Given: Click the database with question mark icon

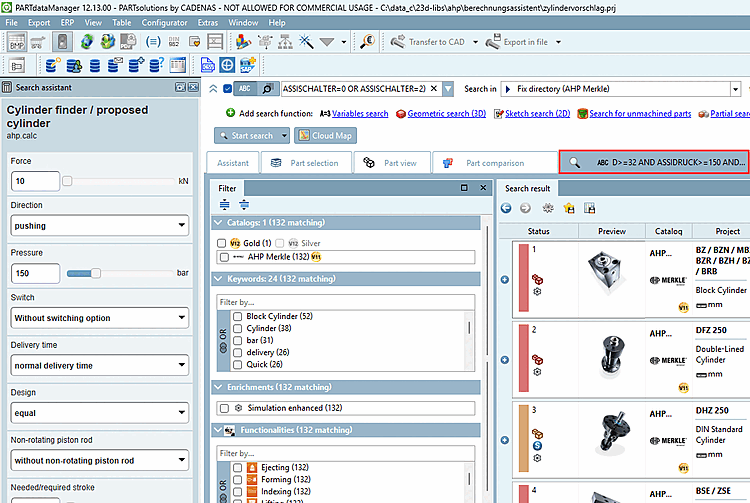Looking at the screenshot, I should click(x=156, y=65).
